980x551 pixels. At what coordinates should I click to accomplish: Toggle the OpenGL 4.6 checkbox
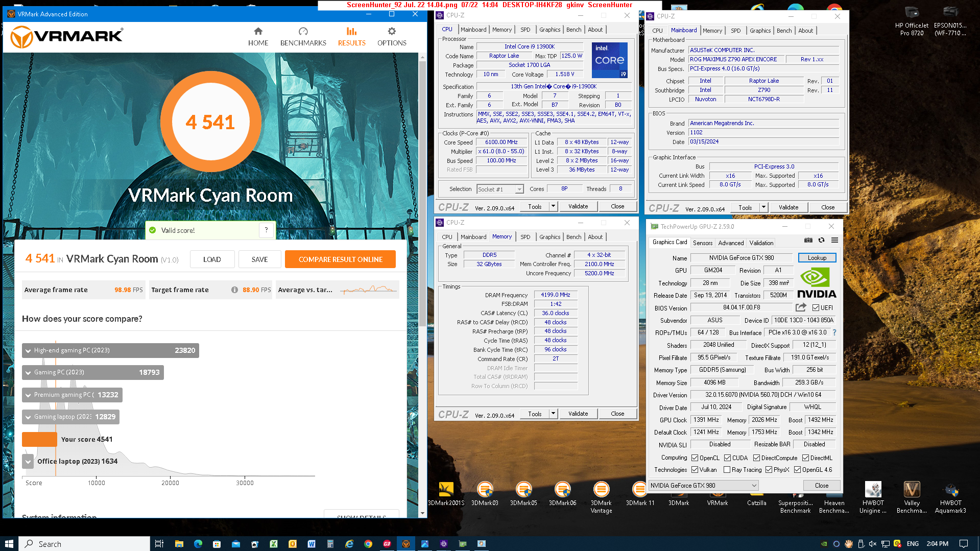tap(797, 469)
